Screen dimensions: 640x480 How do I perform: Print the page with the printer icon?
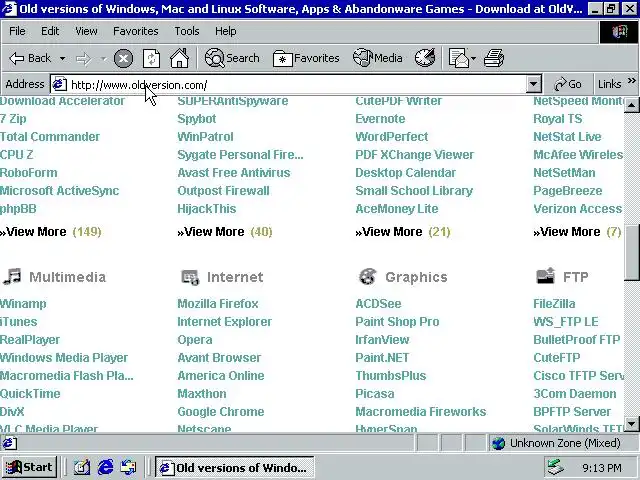494,58
